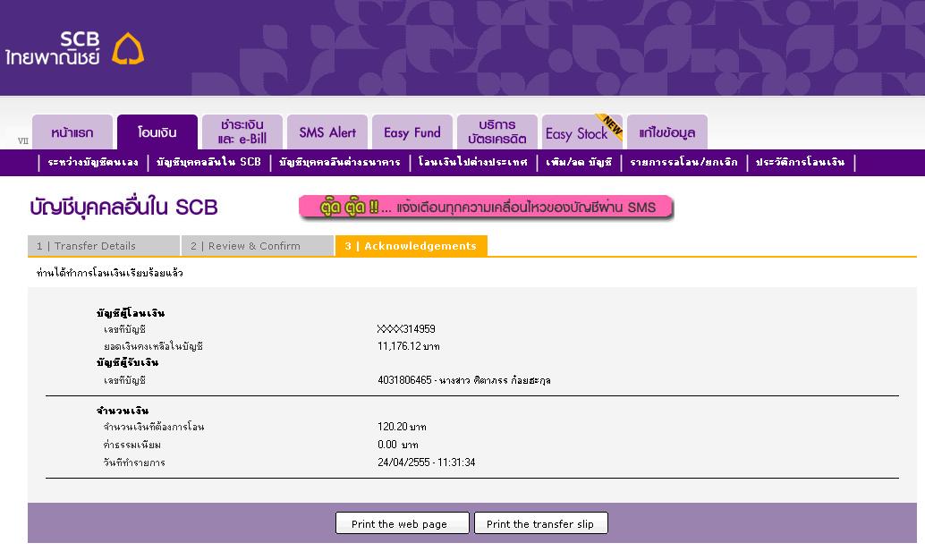Select ระหว่างบัญชีตนเอง submenu item
The height and width of the screenshot is (560, 925).
tap(93, 162)
